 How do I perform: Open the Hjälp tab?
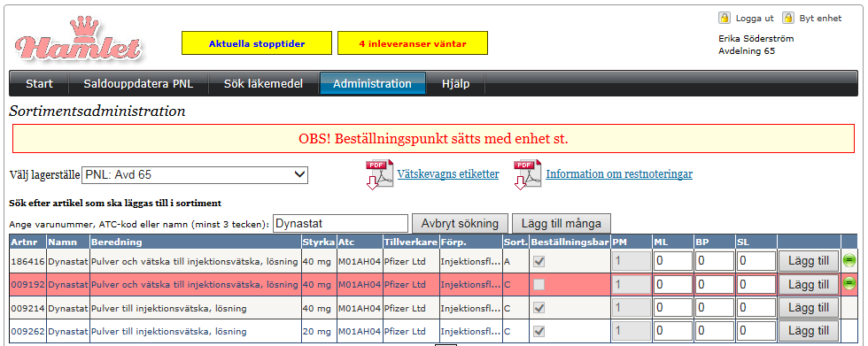coord(455,84)
